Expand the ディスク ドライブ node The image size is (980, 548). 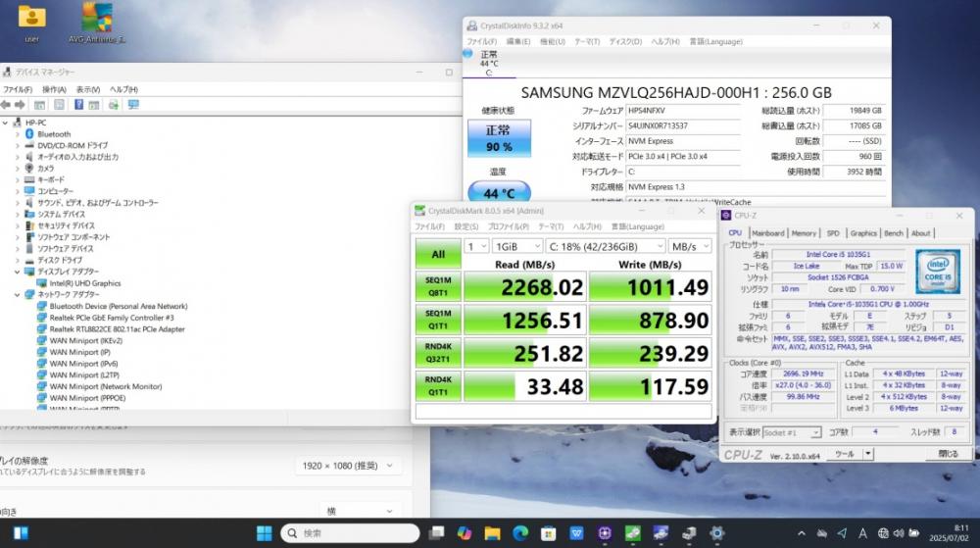point(18,260)
